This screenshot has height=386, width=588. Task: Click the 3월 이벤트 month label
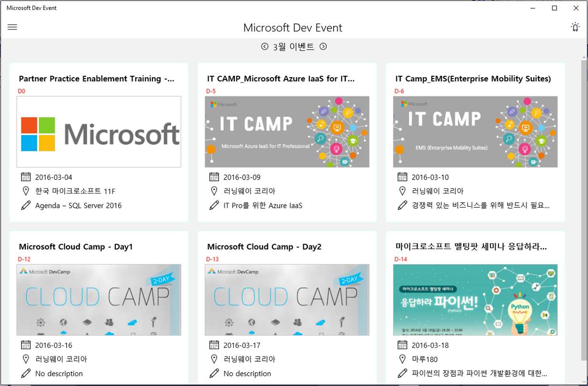point(294,47)
